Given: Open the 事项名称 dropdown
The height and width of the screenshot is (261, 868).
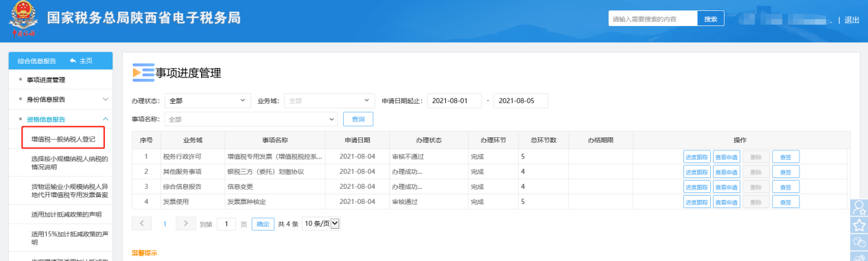Looking at the screenshot, I should coord(251,119).
